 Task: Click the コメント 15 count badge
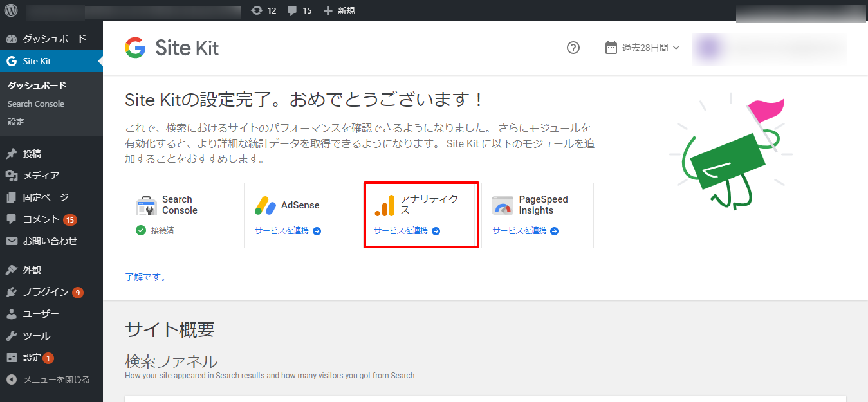70,220
